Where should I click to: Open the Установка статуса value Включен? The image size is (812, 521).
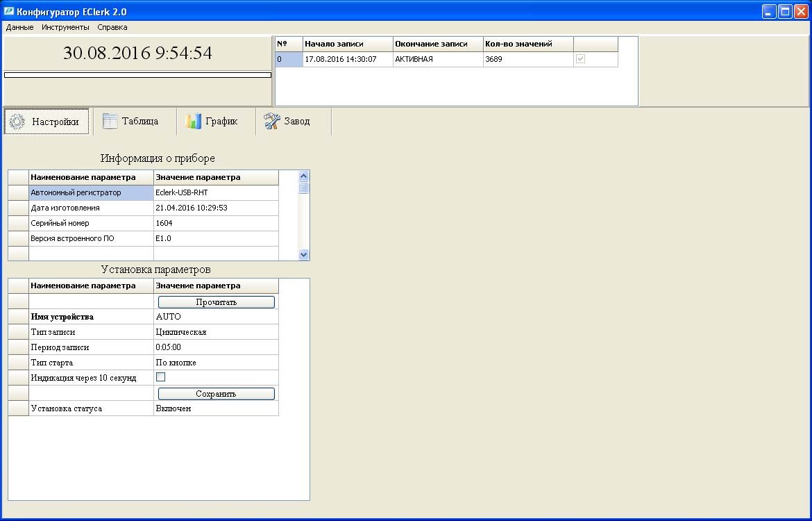(215, 408)
